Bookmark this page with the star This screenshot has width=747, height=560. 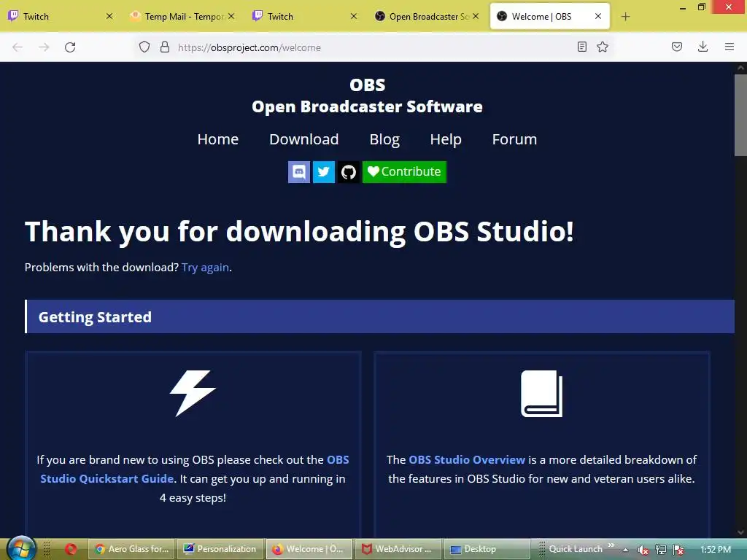pos(602,47)
